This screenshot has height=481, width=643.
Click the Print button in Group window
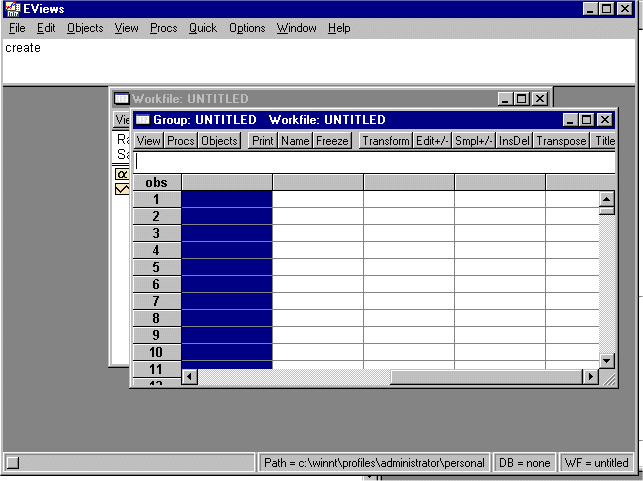[263, 141]
